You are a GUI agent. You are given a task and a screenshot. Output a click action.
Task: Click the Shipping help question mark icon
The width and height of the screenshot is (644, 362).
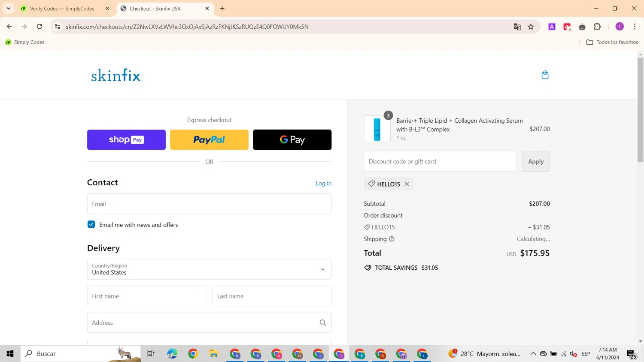click(x=392, y=239)
